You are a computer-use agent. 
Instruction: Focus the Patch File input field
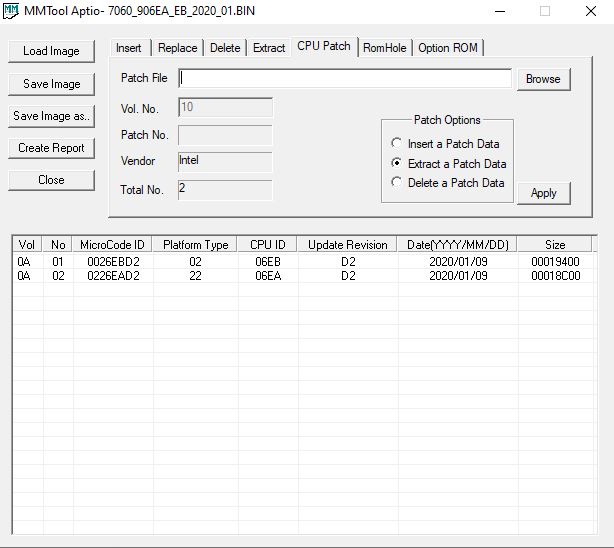coord(345,79)
